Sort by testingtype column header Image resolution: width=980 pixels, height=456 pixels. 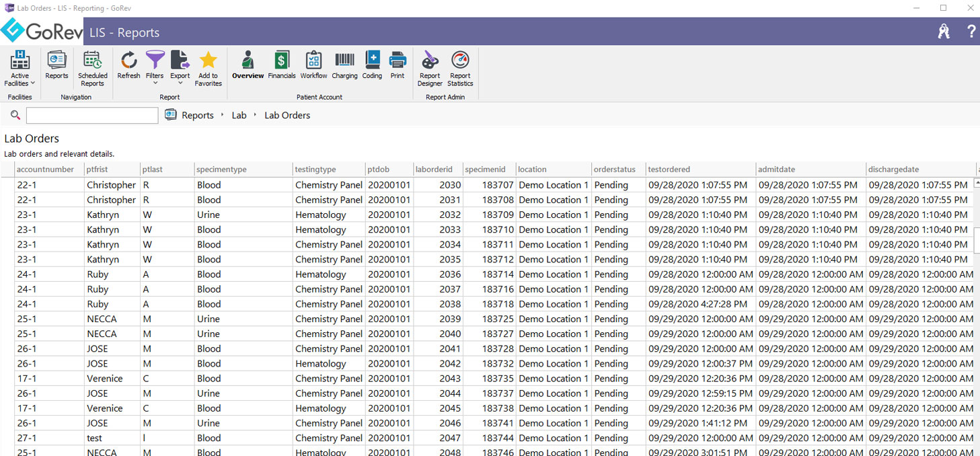tap(329, 169)
